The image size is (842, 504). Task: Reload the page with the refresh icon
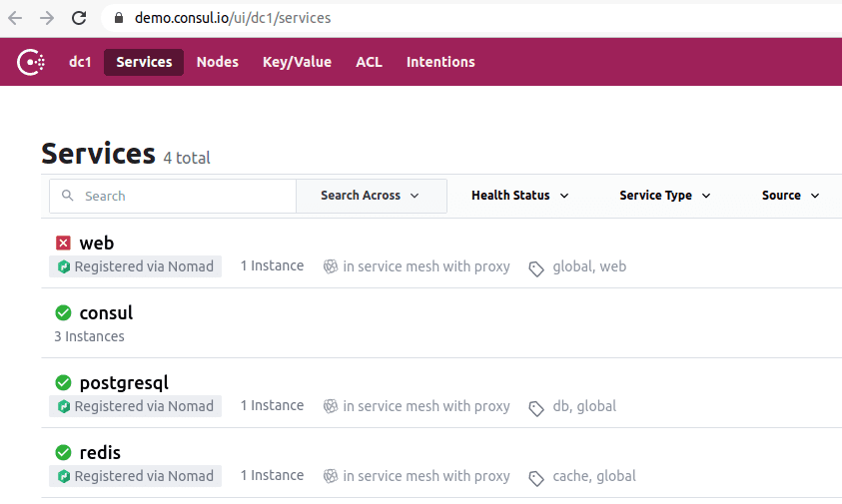pyautogui.click(x=79, y=18)
